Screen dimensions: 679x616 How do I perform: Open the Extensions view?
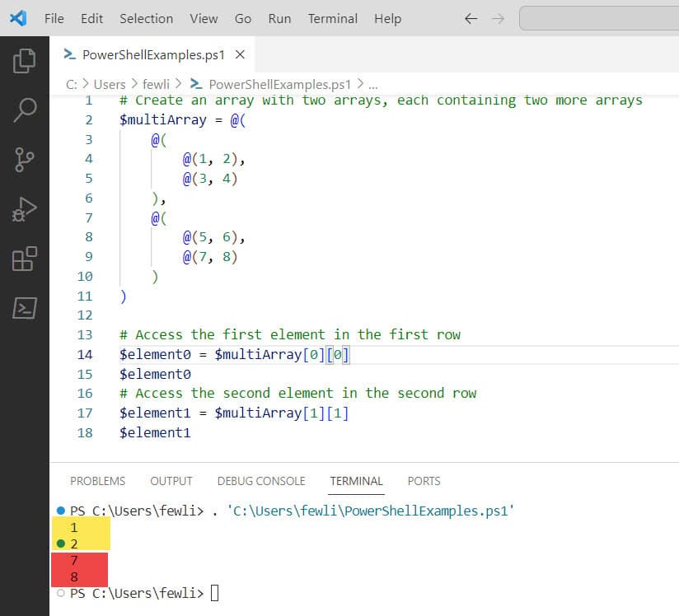pyautogui.click(x=25, y=257)
